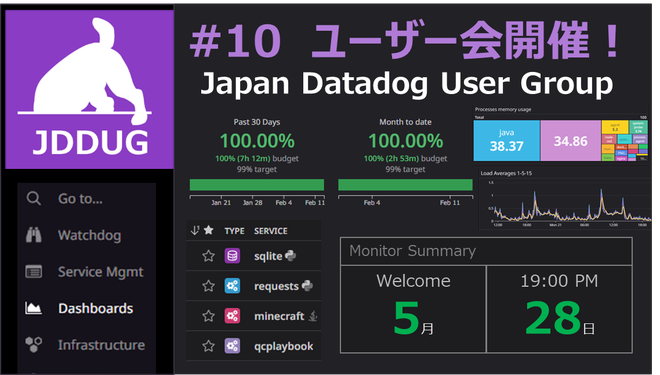Click the sqlite database type icon
This screenshot has height=375, width=660.
point(232,256)
